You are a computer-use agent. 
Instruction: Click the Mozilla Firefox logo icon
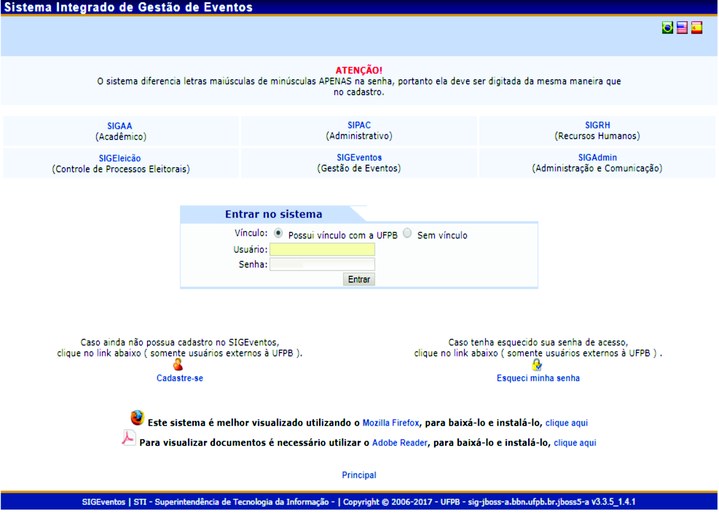pyautogui.click(x=137, y=418)
